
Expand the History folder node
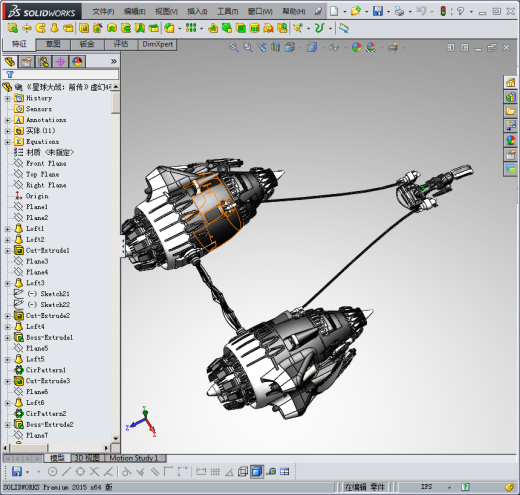(x=7, y=99)
